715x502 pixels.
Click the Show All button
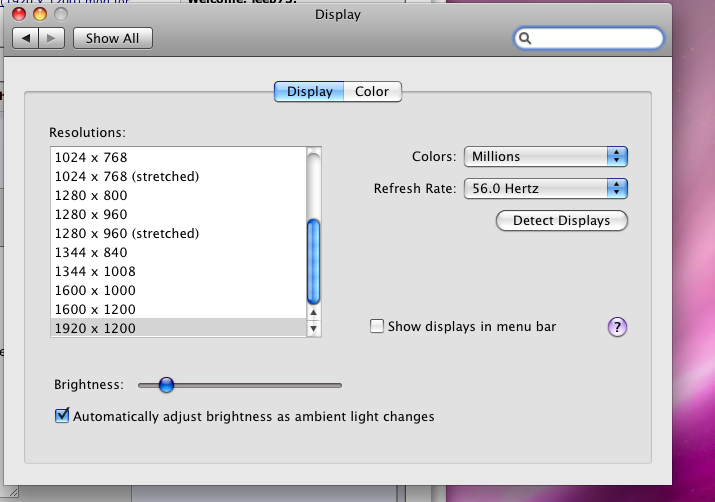(x=112, y=38)
